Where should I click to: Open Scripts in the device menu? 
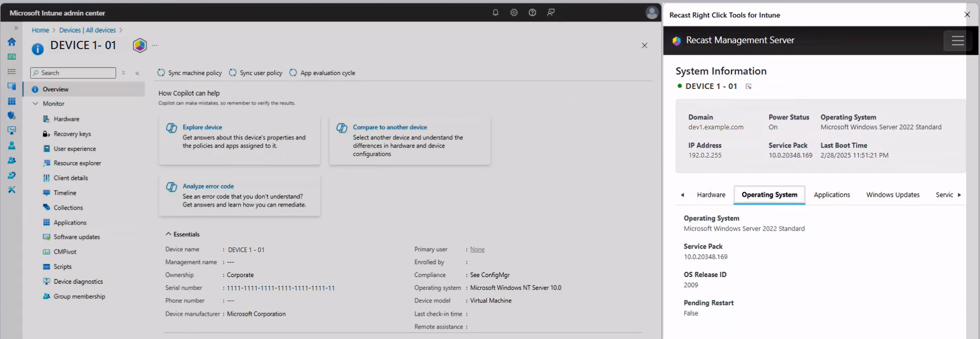(x=62, y=267)
